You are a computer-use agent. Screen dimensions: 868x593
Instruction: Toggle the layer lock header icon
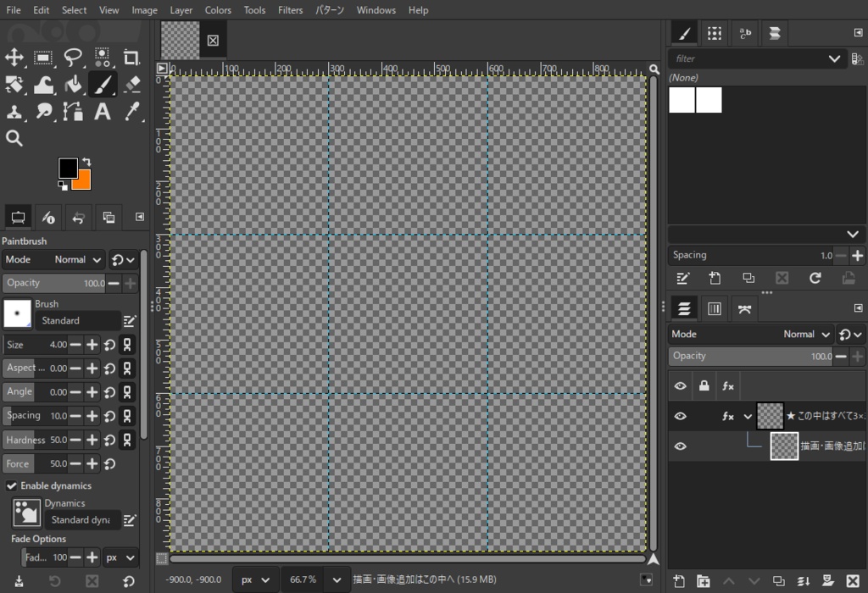704,386
